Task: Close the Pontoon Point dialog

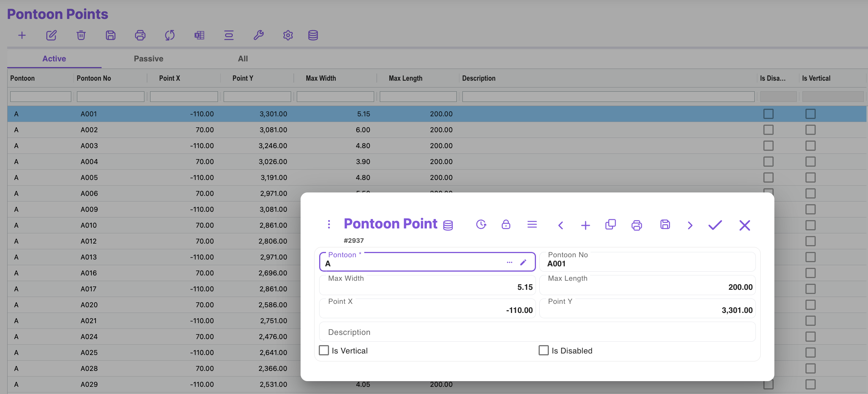Action: pos(744,225)
